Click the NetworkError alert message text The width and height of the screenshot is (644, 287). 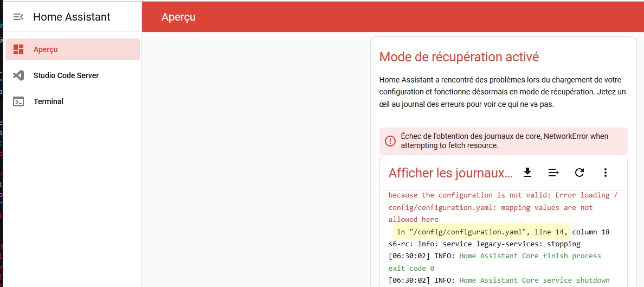(504, 141)
